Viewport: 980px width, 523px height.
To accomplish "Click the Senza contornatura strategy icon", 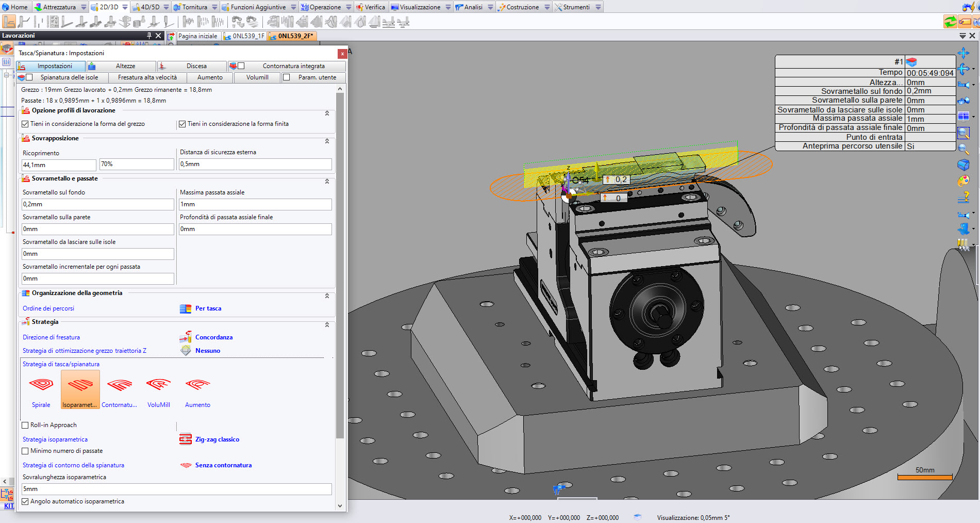I will tap(186, 465).
